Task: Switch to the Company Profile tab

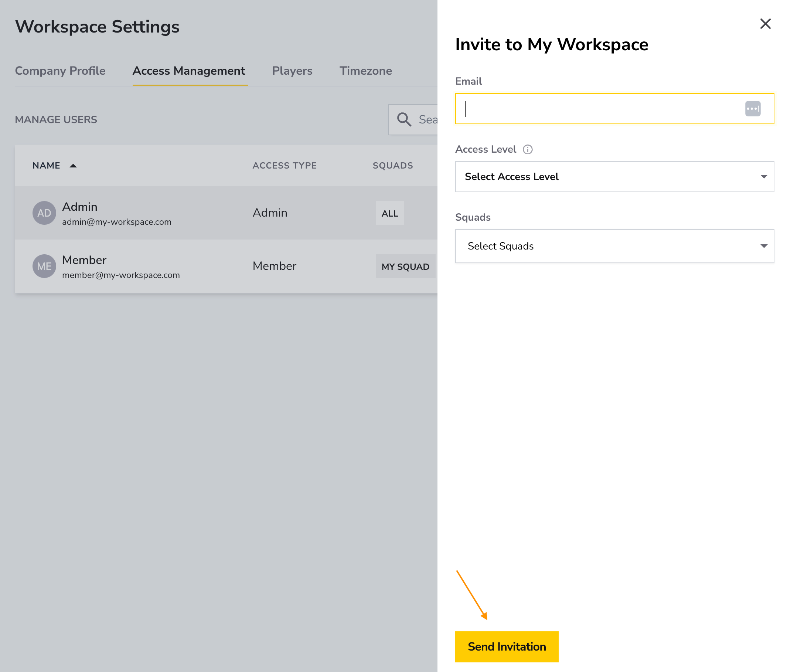Action: coord(60,71)
